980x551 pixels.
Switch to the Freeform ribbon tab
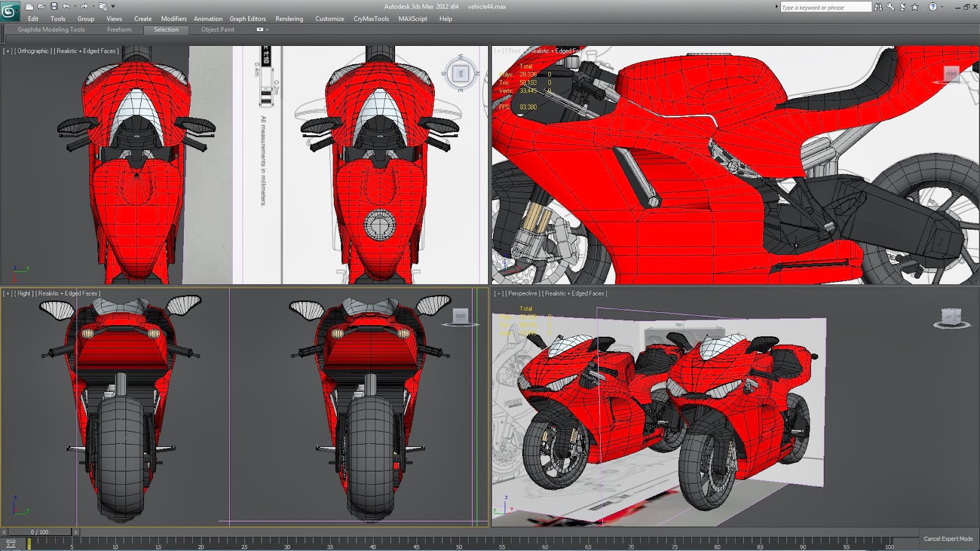pos(119,29)
